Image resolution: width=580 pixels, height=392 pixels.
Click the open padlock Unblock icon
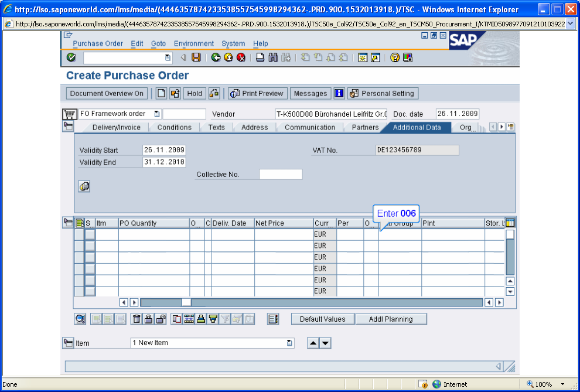(160, 319)
